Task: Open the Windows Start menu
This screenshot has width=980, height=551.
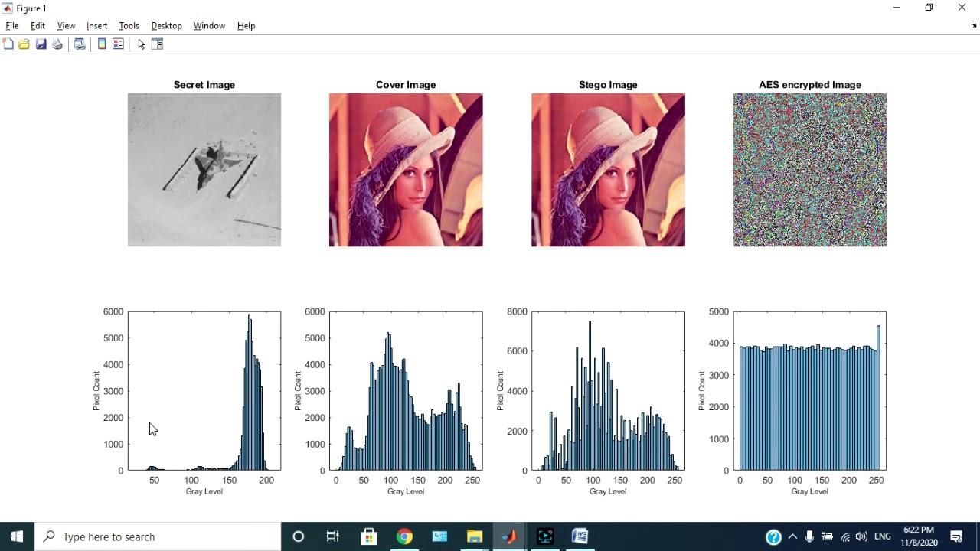Action: [18, 536]
